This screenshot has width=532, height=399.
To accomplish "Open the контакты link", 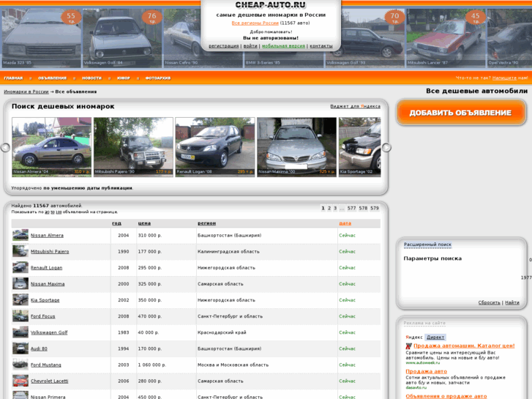I will [321, 46].
